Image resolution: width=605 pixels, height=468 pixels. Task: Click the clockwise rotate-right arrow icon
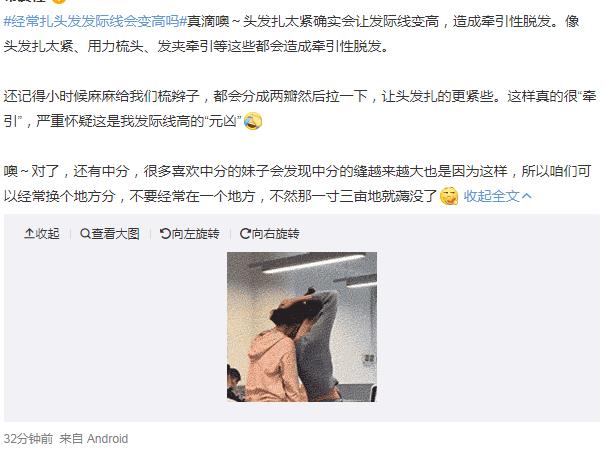245,233
